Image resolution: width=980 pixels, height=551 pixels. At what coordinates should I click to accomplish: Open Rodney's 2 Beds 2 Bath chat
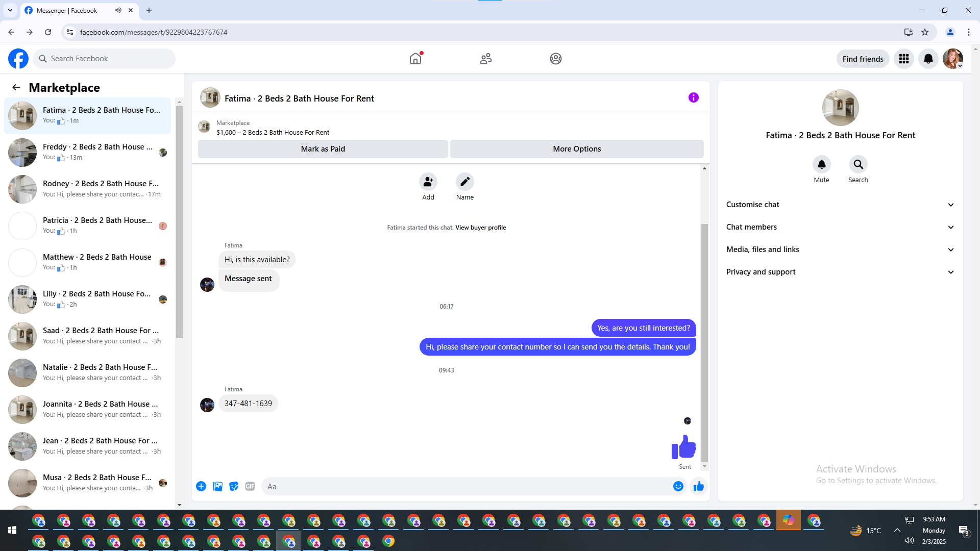(x=88, y=189)
